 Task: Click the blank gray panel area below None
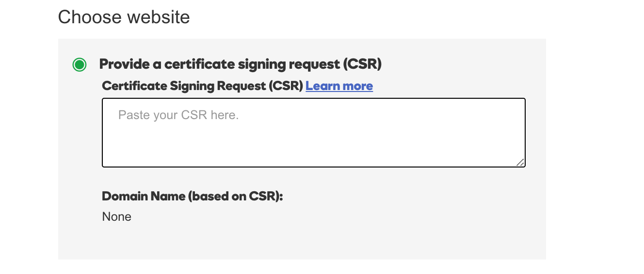291,242
